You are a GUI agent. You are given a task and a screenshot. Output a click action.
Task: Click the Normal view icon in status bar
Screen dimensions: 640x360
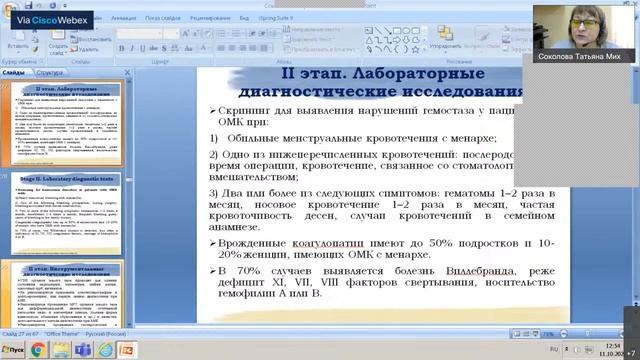pyautogui.click(x=517, y=334)
